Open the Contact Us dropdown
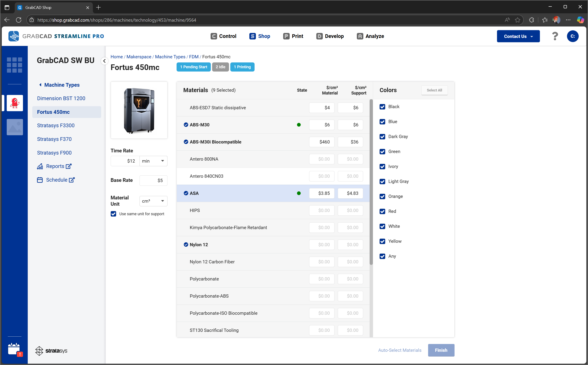The image size is (588, 365). [518, 36]
